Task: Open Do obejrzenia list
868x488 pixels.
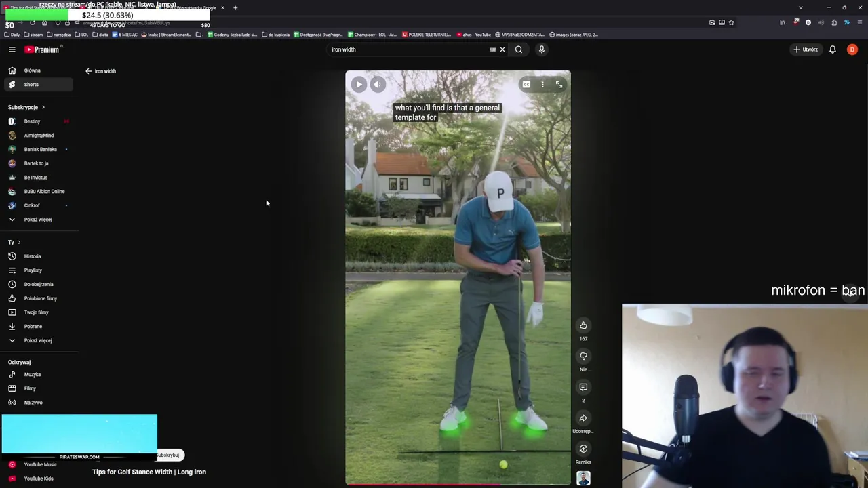Action: pos(38,284)
